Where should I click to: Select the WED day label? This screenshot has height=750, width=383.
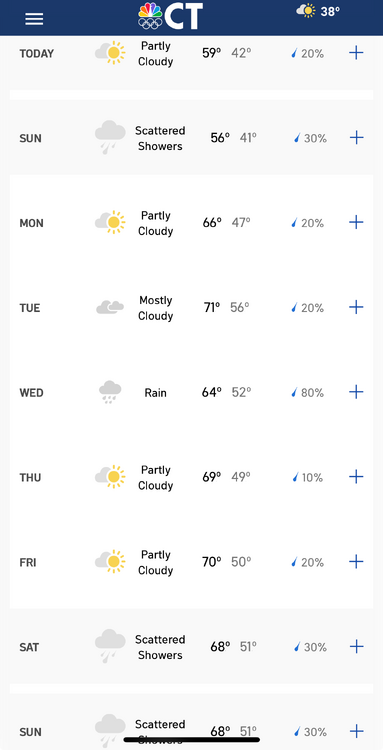pos(32,393)
